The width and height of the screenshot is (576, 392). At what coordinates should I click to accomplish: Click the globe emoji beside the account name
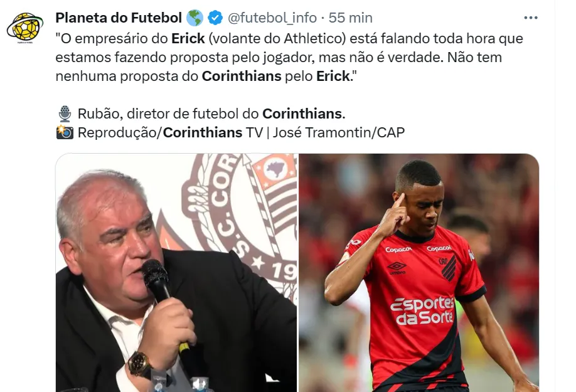(x=195, y=18)
